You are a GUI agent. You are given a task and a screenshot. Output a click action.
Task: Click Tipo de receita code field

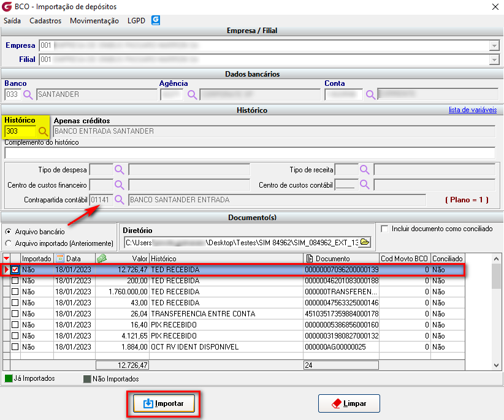point(346,170)
